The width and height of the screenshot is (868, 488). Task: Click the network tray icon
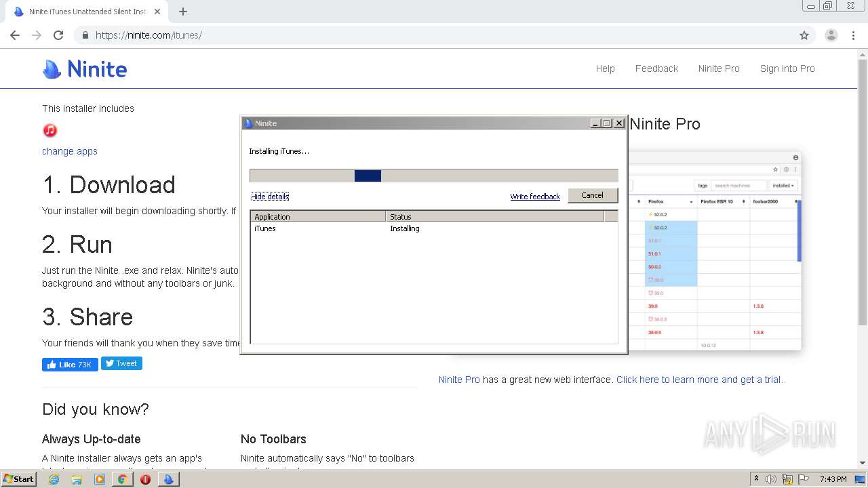787,479
